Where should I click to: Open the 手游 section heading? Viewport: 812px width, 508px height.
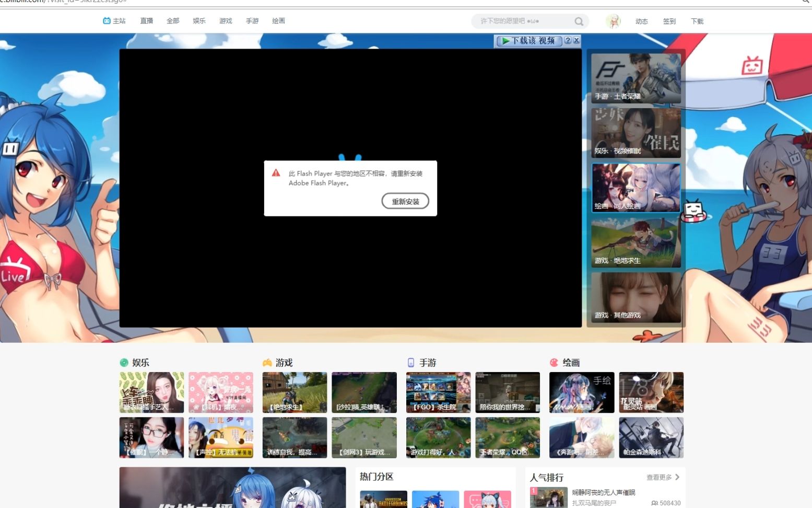tap(428, 363)
